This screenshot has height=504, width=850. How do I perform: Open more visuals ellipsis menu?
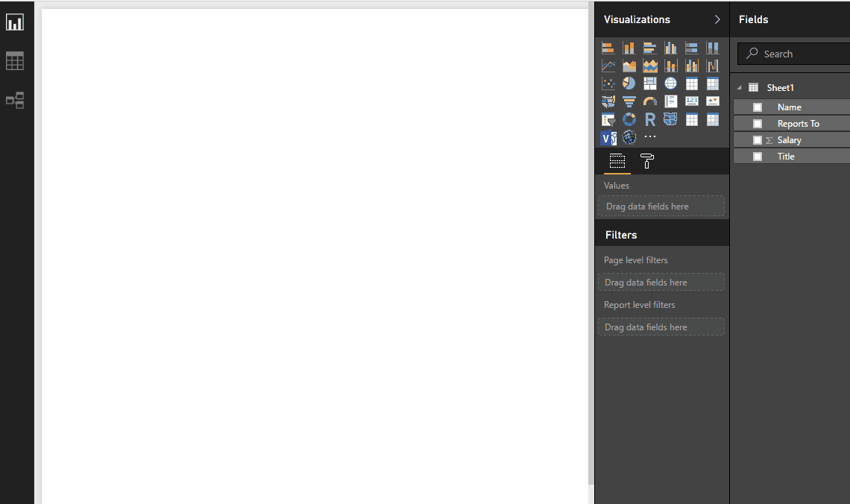(650, 136)
